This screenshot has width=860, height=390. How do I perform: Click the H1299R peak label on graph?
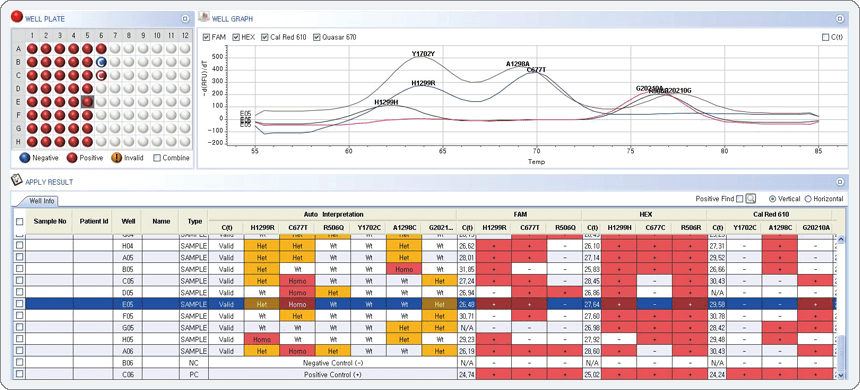(x=423, y=83)
